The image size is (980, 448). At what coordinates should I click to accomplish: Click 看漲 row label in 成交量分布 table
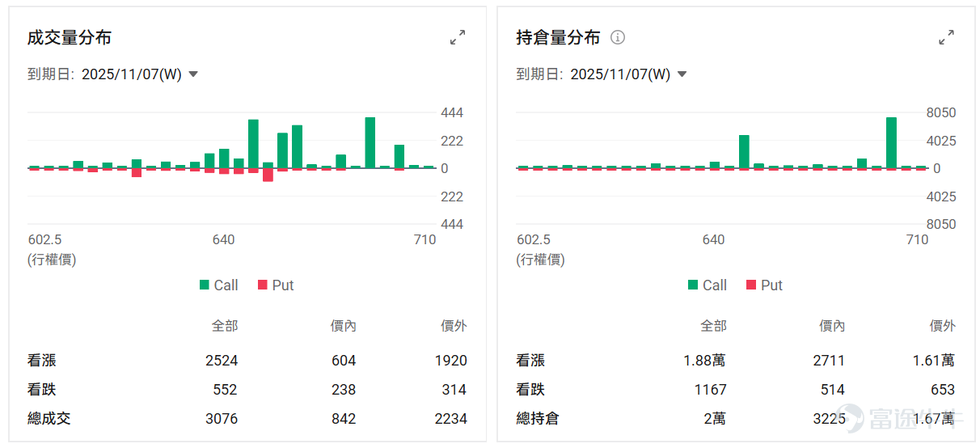pos(42,361)
